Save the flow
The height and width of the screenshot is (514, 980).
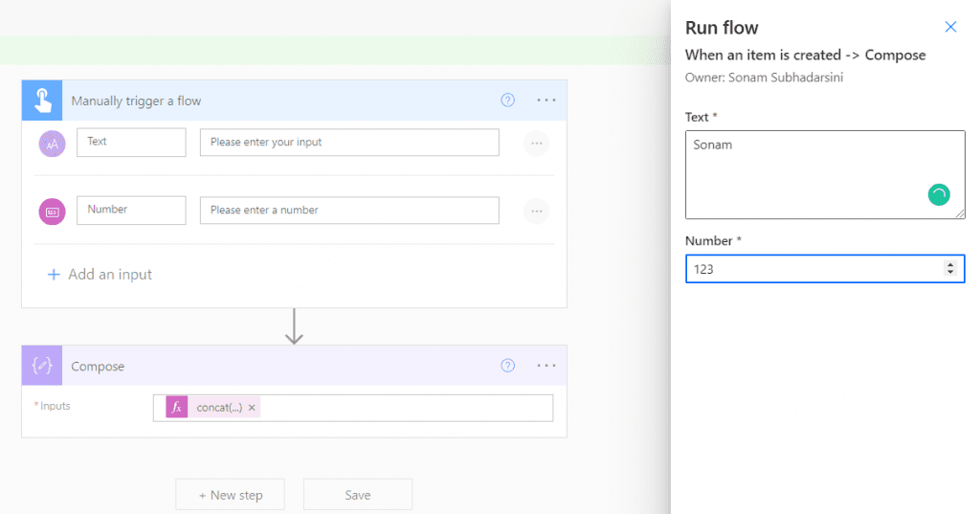pos(358,495)
